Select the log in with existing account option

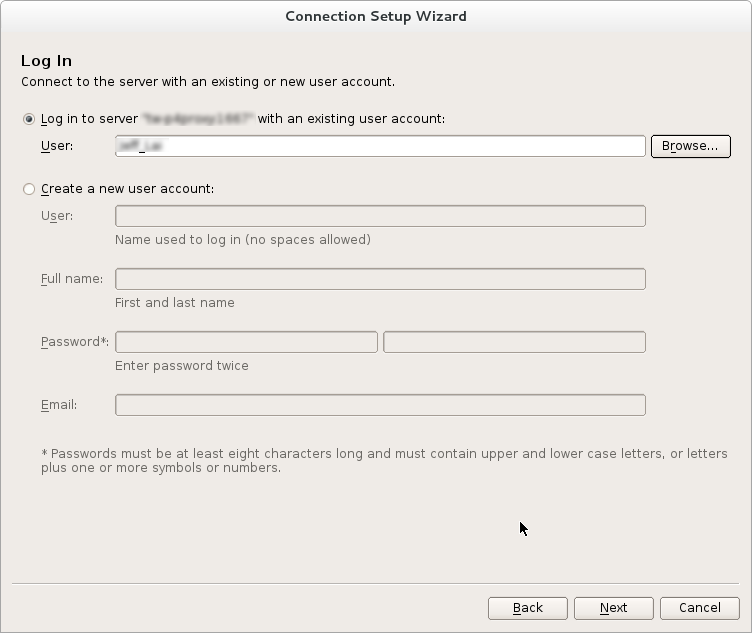click(x=29, y=119)
